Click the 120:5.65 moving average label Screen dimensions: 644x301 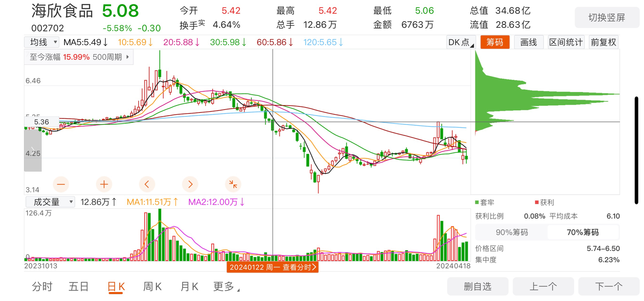[324, 42]
